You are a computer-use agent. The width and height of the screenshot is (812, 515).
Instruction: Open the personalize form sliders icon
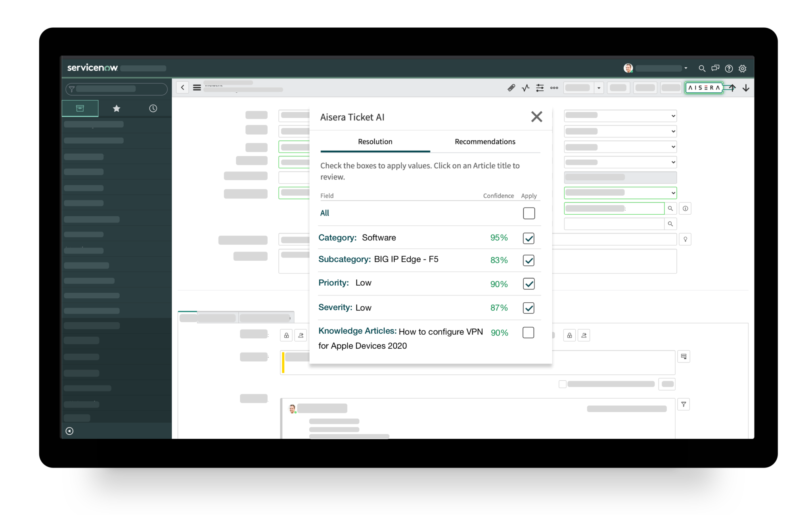click(540, 88)
